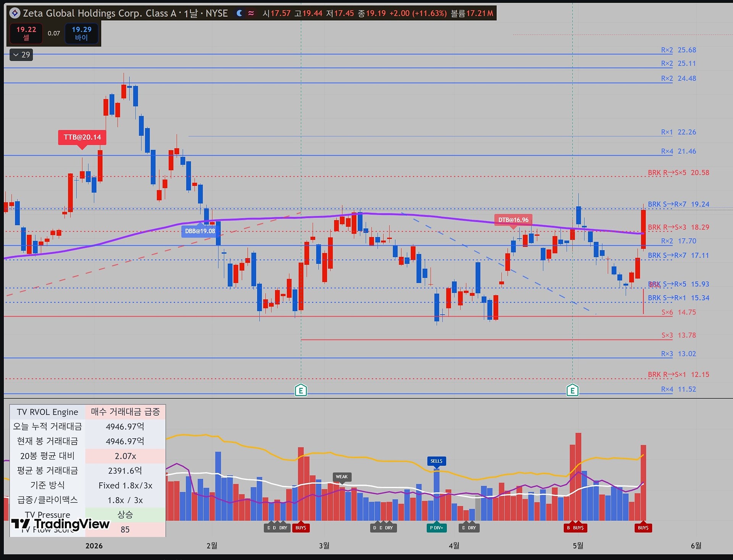Click the 19.22 sell button
The image size is (733, 560).
pyautogui.click(x=26, y=33)
